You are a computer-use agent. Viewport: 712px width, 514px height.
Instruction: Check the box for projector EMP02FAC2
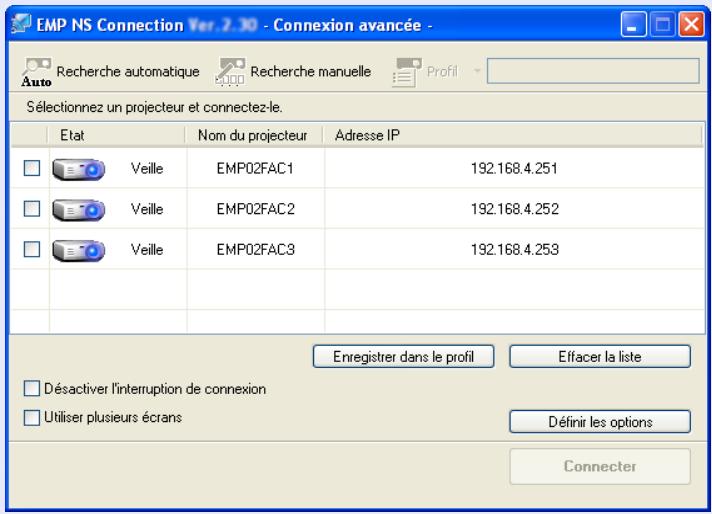(x=32, y=208)
